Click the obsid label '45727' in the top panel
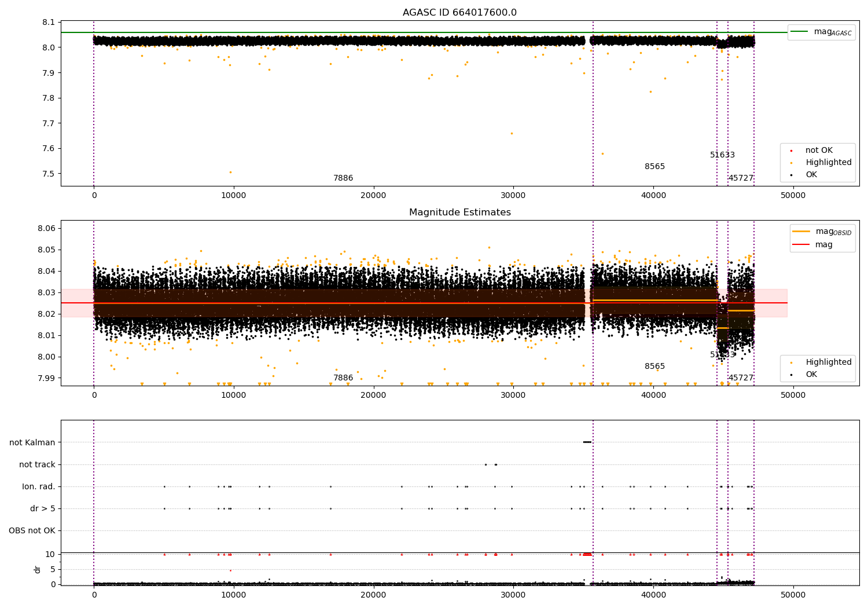 [741, 178]
